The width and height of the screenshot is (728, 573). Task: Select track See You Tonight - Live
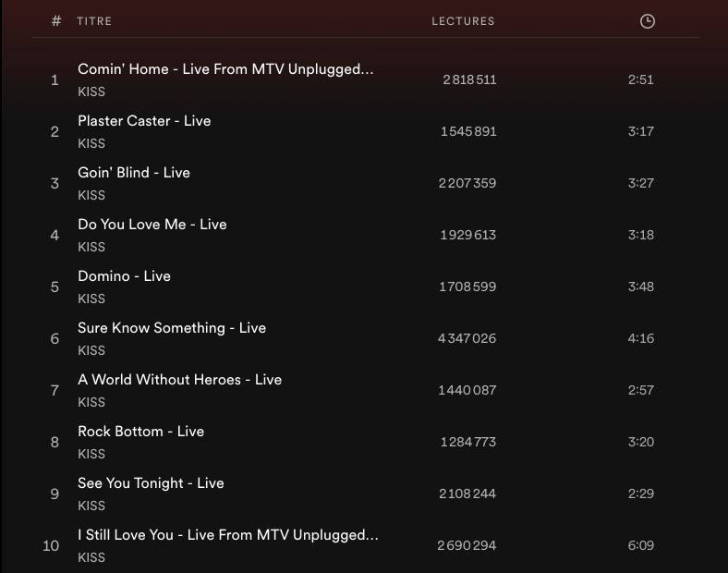[151, 483]
